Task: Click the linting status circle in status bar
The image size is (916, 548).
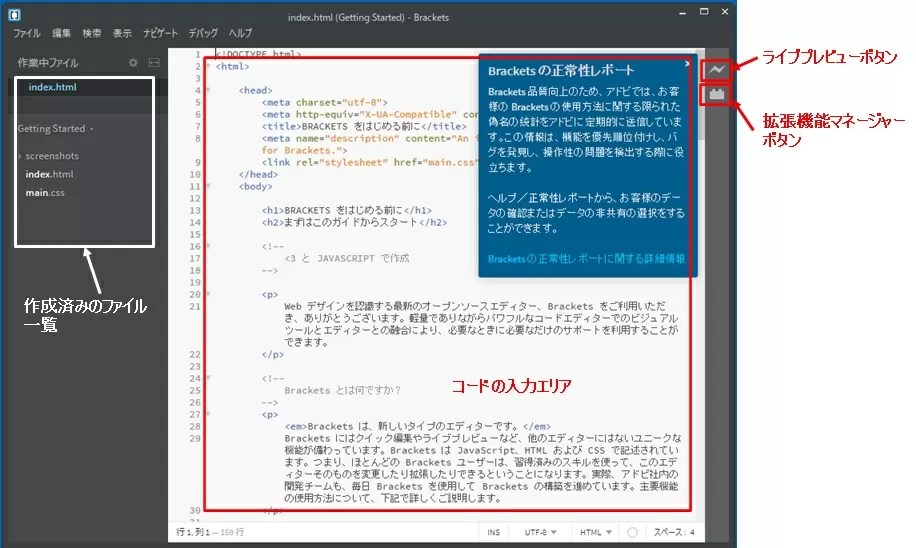Action: (x=632, y=532)
